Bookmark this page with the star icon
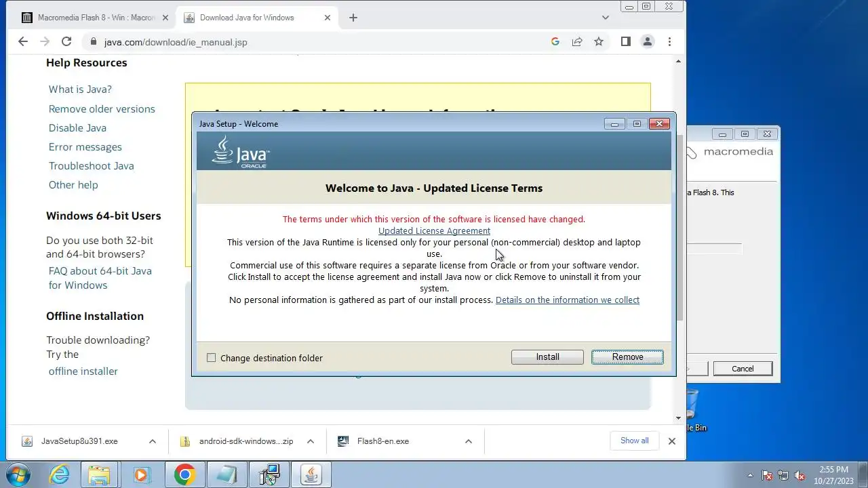 599,42
